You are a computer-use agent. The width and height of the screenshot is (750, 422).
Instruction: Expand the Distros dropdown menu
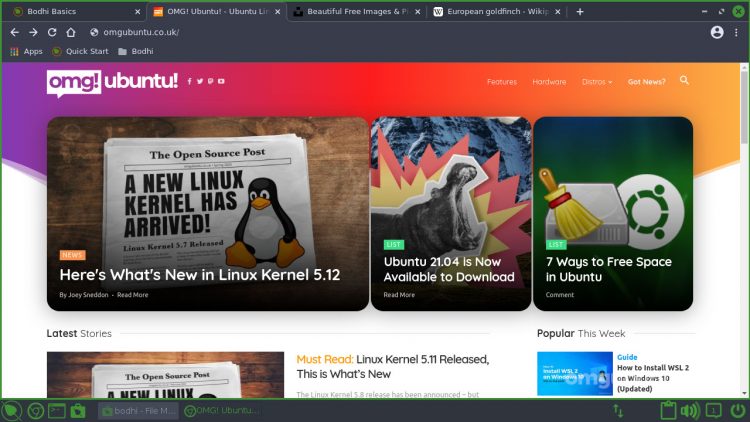[x=597, y=82]
